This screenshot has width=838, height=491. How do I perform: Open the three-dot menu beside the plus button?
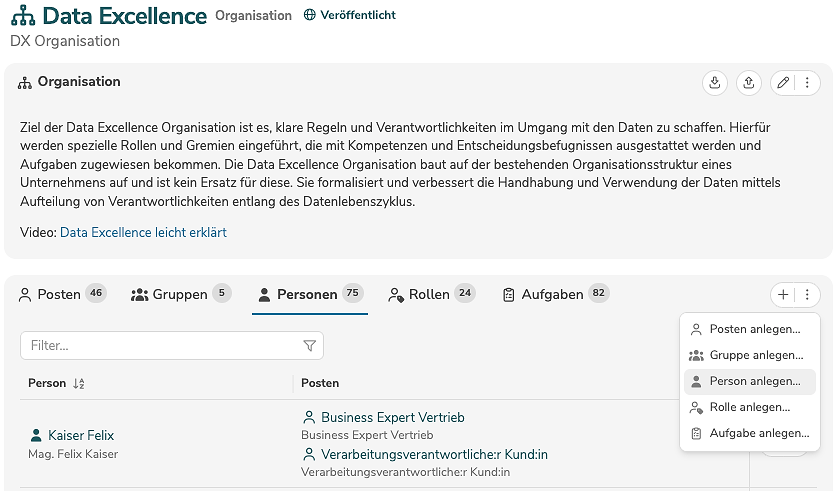pyautogui.click(x=808, y=294)
